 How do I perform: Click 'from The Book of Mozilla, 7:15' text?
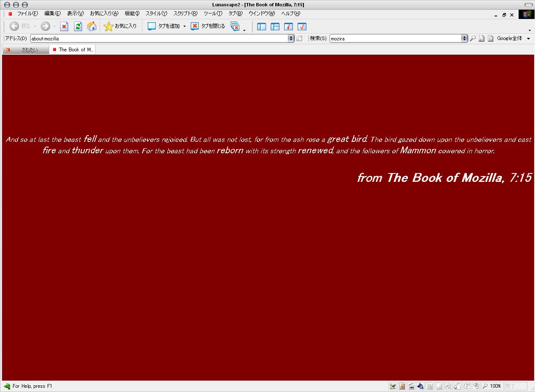tap(445, 178)
